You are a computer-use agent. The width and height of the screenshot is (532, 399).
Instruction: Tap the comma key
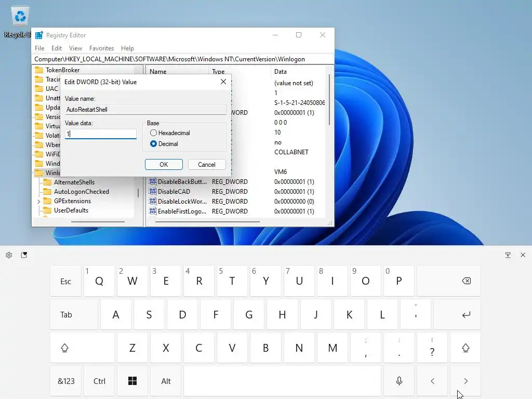tap(366, 348)
